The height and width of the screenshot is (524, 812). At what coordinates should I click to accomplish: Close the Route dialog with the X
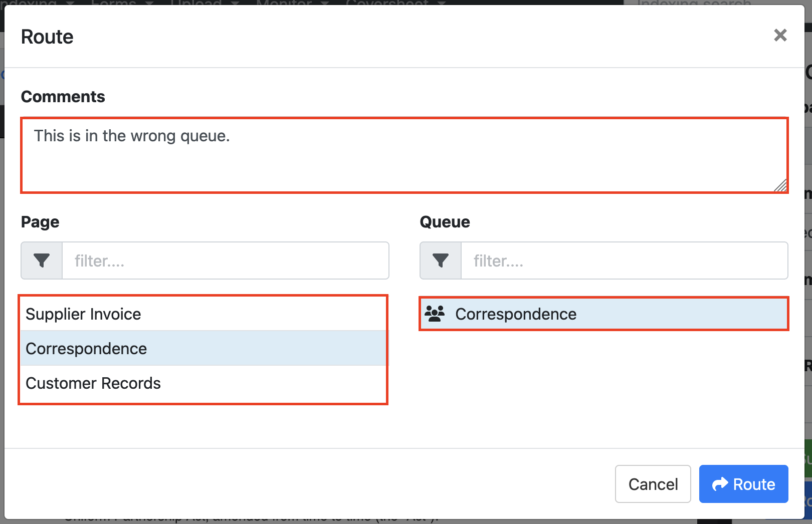(780, 35)
